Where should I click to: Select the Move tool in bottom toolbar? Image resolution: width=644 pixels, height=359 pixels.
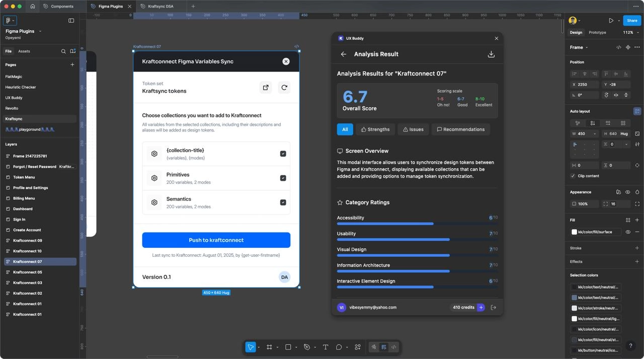tap(251, 347)
